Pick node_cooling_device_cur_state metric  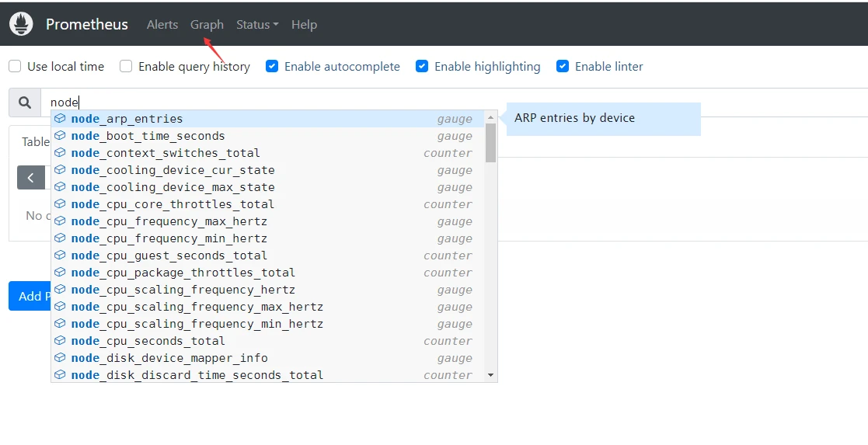point(268,170)
